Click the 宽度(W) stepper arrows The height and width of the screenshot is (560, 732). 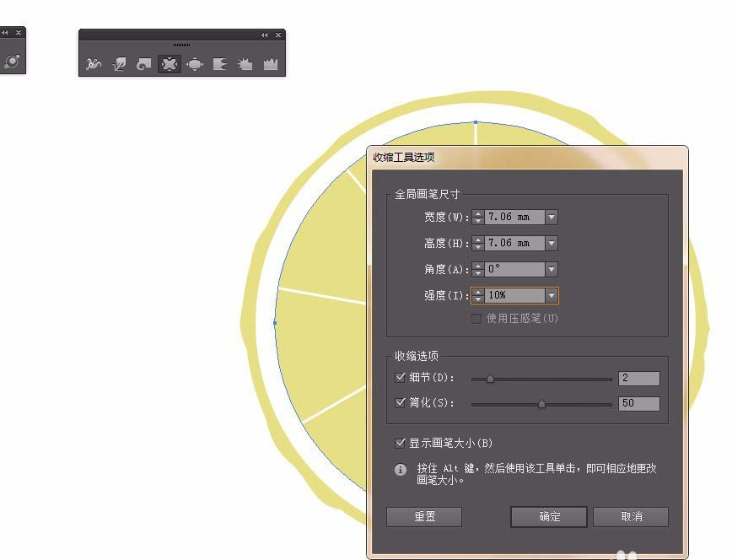point(478,218)
